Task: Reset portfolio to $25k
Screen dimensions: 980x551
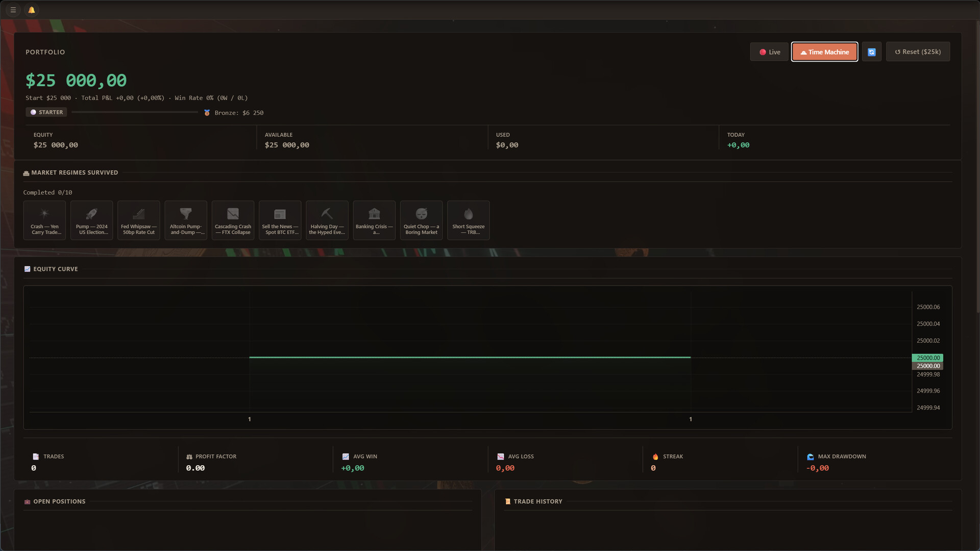Action: (918, 52)
